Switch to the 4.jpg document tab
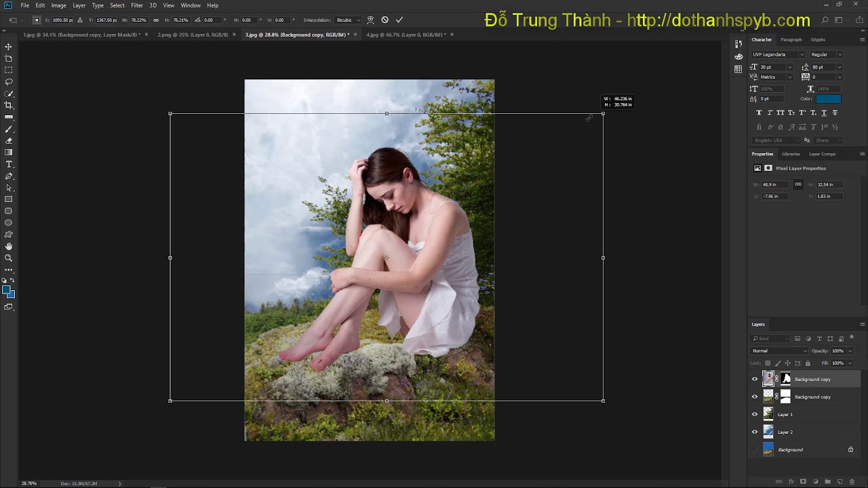 (406, 35)
